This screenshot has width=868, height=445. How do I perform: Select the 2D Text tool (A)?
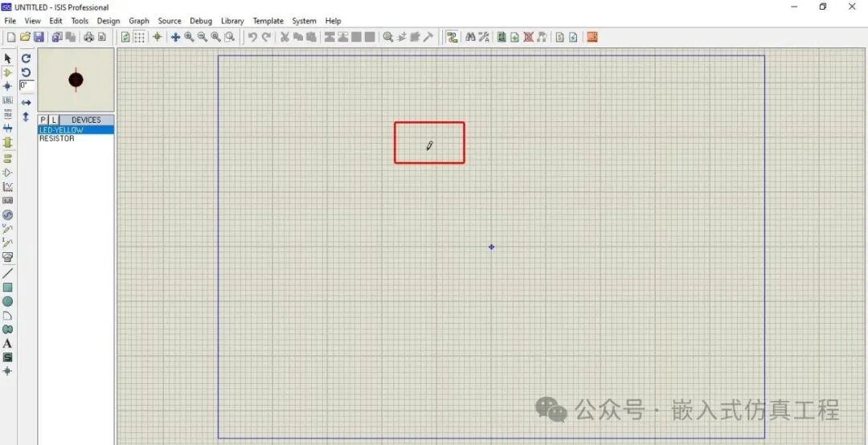pyautogui.click(x=8, y=344)
